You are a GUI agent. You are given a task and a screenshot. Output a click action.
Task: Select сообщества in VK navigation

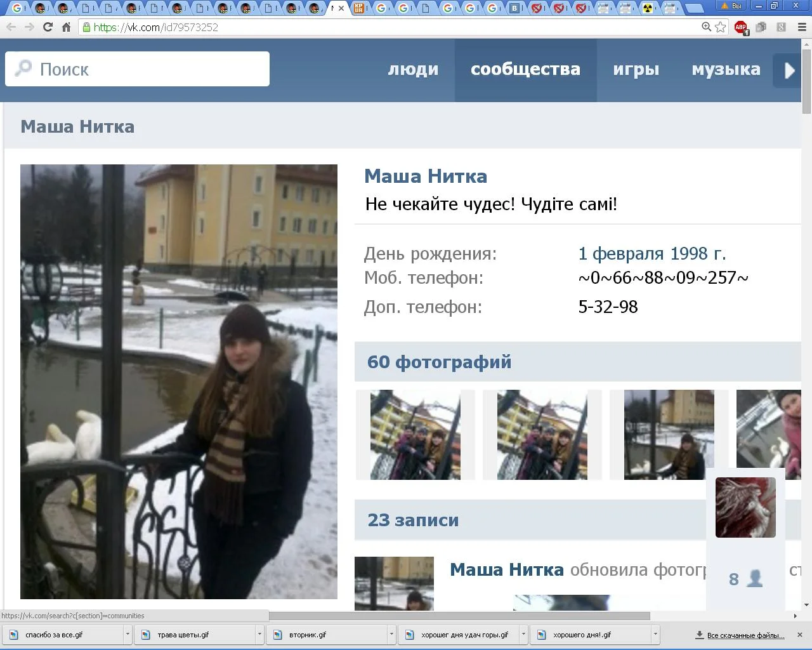[x=525, y=70]
